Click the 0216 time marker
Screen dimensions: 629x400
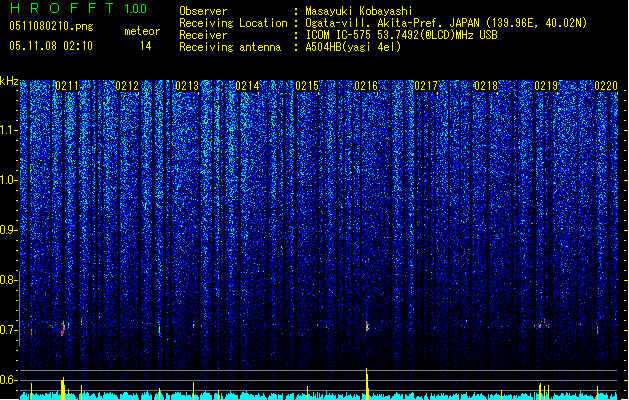pyautogui.click(x=366, y=86)
